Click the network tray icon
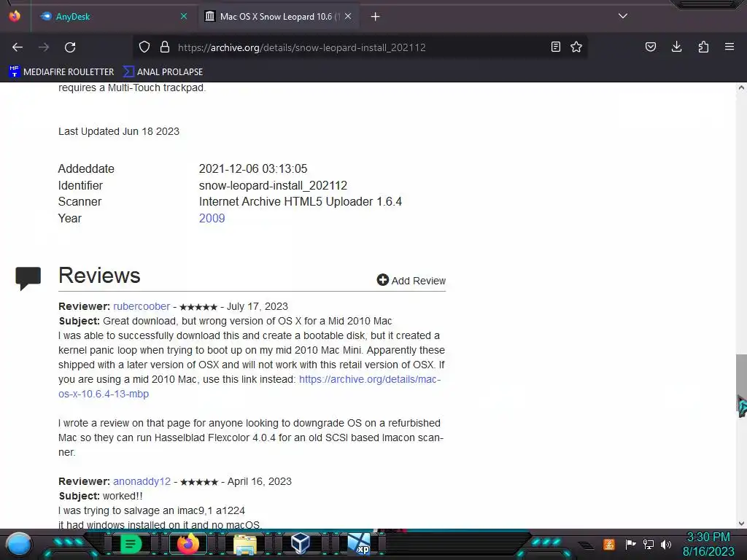 coord(649,544)
